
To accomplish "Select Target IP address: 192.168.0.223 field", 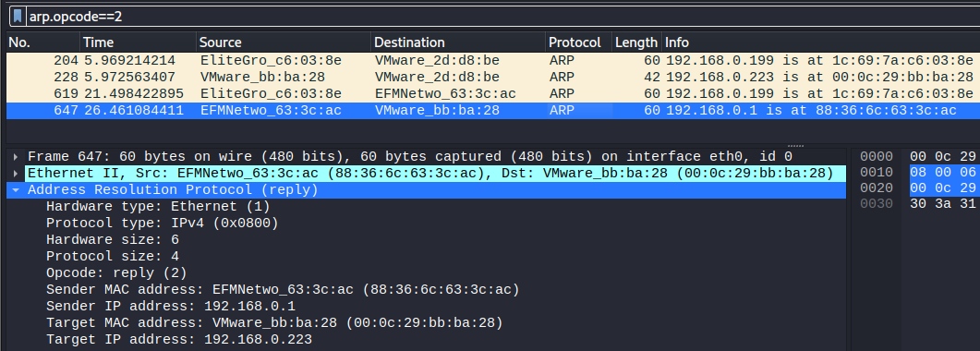I will [x=179, y=340].
